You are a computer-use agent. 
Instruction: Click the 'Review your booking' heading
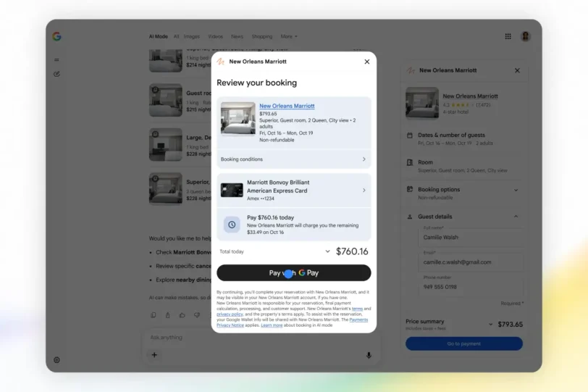(x=256, y=83)
